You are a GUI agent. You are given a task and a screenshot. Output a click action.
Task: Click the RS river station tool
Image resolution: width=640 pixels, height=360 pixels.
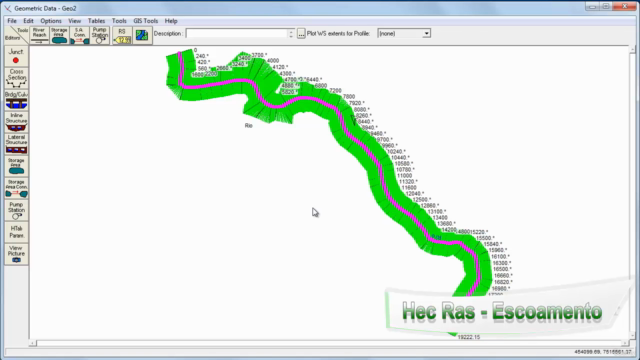point(122,36)
